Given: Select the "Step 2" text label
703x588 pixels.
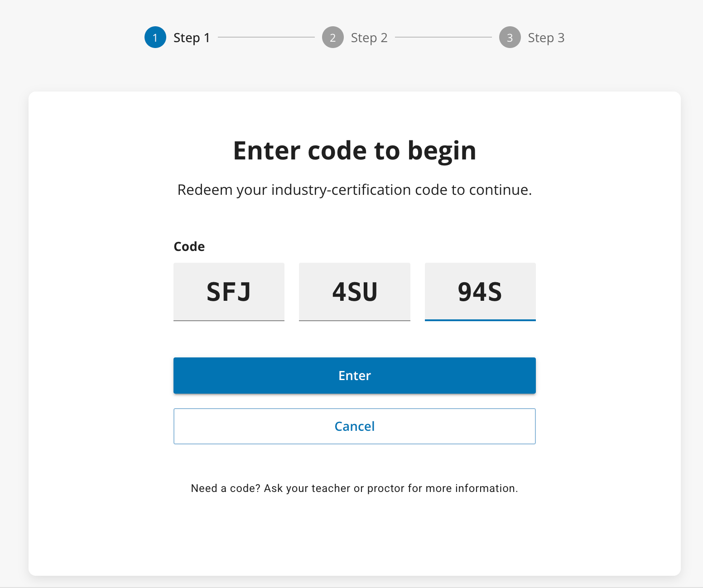Looking at the screenshot, I should coord(369,38).
